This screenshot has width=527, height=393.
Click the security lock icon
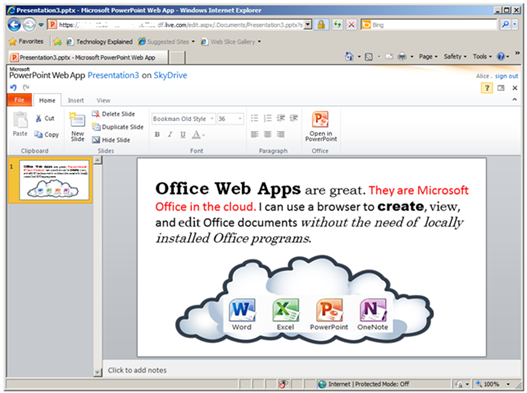321,25
